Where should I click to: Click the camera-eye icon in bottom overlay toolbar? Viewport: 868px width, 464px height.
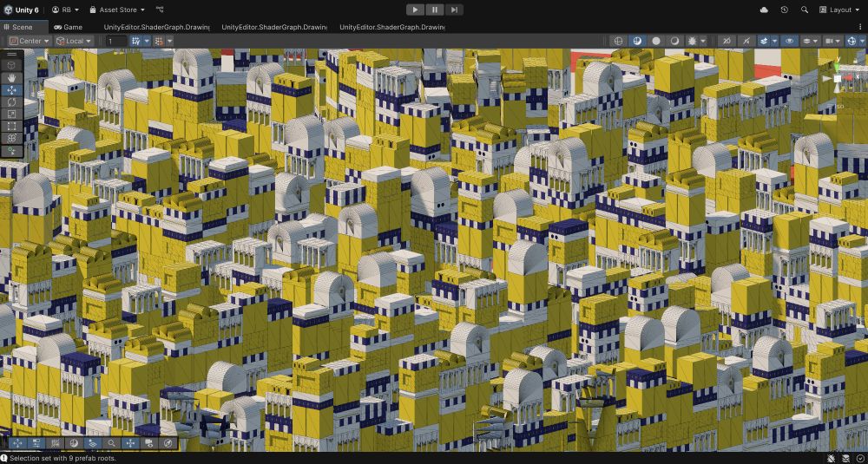(x=149, y=443)
